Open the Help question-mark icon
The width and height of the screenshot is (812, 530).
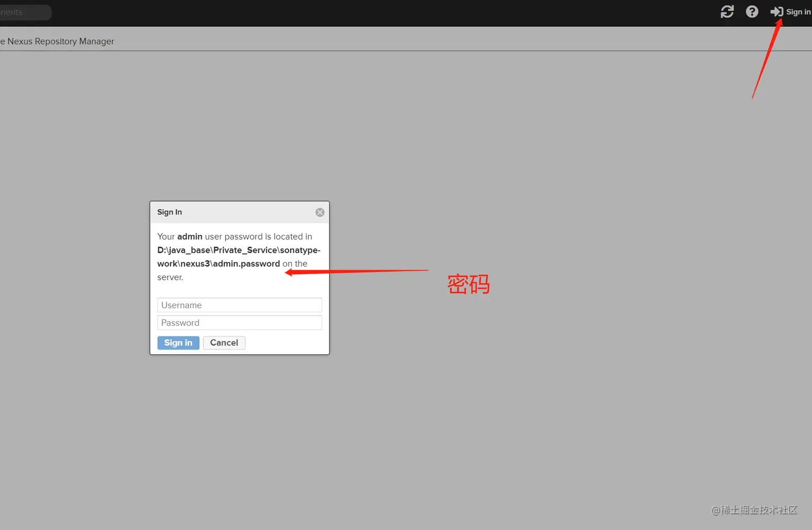click(752, 12)
